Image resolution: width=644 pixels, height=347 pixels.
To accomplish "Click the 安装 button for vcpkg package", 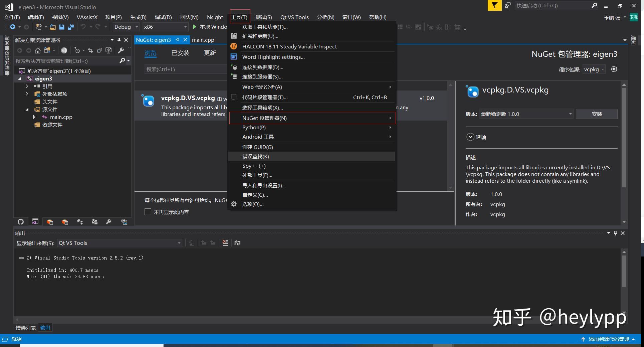I will coord(596,114).
